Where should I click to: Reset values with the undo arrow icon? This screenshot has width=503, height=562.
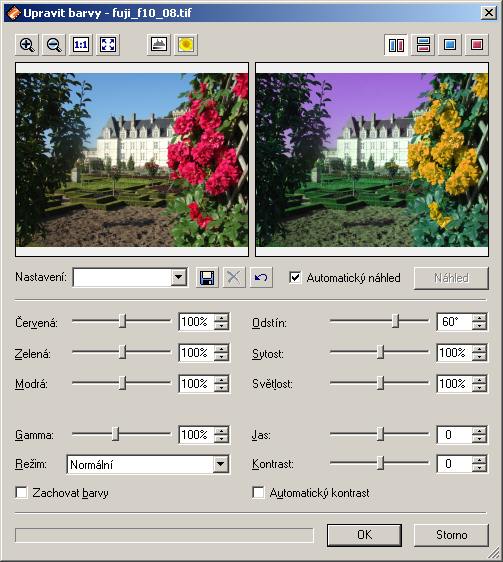coord(261,277)
